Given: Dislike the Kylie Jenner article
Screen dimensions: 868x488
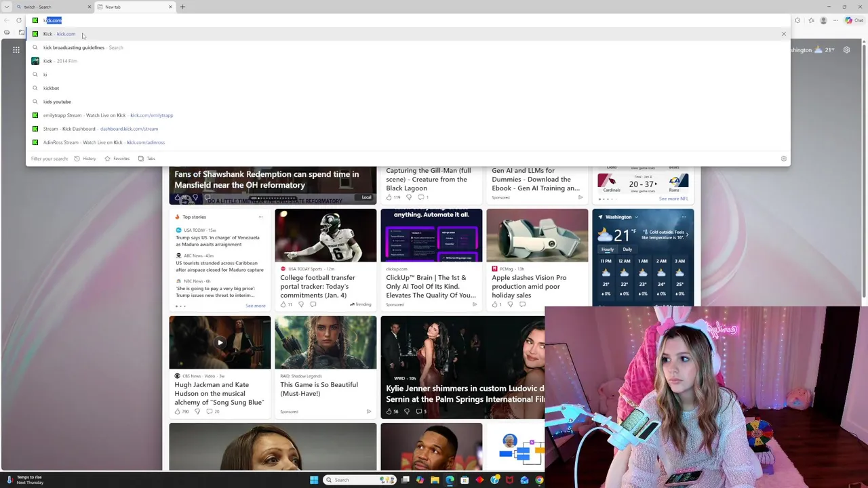Looking at the screenshot, I should [x=408, y=411].
